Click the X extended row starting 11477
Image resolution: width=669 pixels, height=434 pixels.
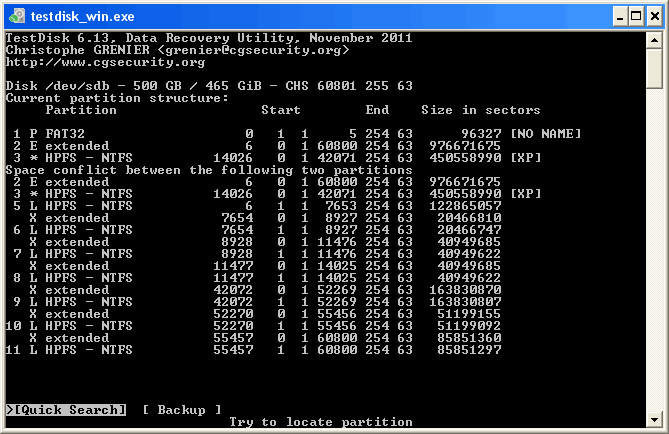(265, 266)
